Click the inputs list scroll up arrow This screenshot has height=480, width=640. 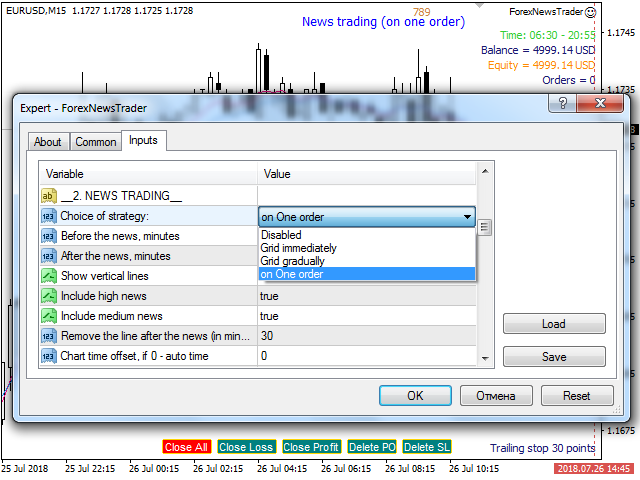pyautogui.click(x=485, y=171)
